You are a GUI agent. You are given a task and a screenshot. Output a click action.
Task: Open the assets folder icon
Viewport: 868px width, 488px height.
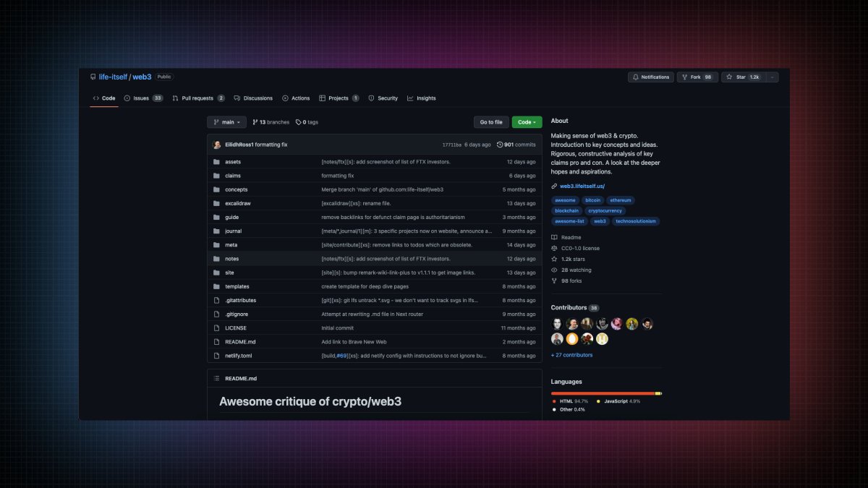pos(216,162)
